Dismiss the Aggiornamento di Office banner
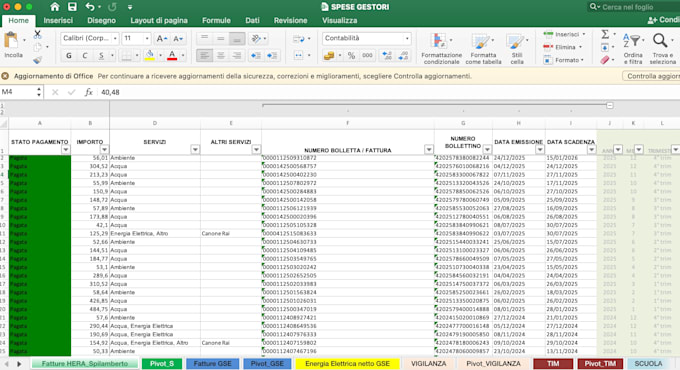Screen dimensions: 680x370 coord(5,76)
